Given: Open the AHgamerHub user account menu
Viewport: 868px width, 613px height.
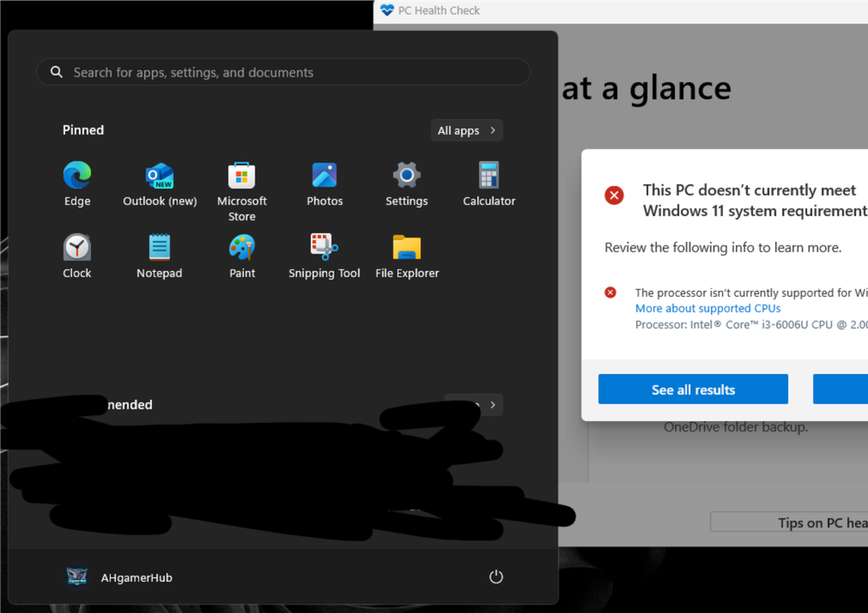Looking at the screenshot, I should 118,577.
